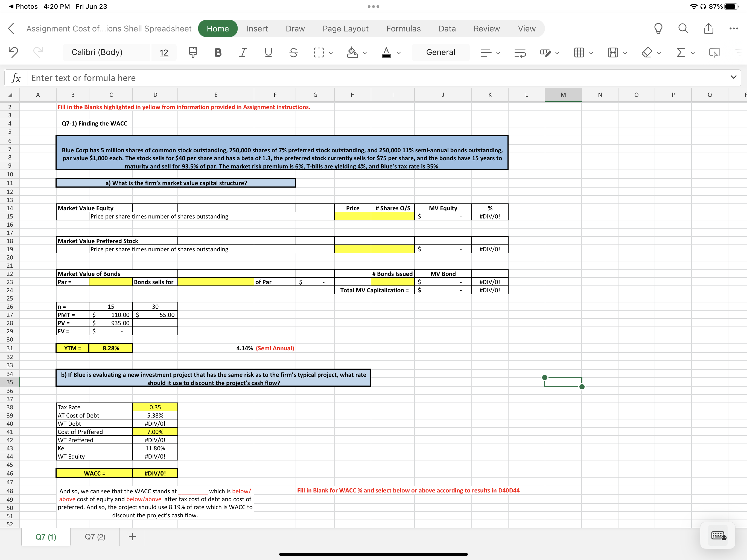Select the YTM value 8.28% cell
This screenshot has width=747, height=560.
[111, 348]
